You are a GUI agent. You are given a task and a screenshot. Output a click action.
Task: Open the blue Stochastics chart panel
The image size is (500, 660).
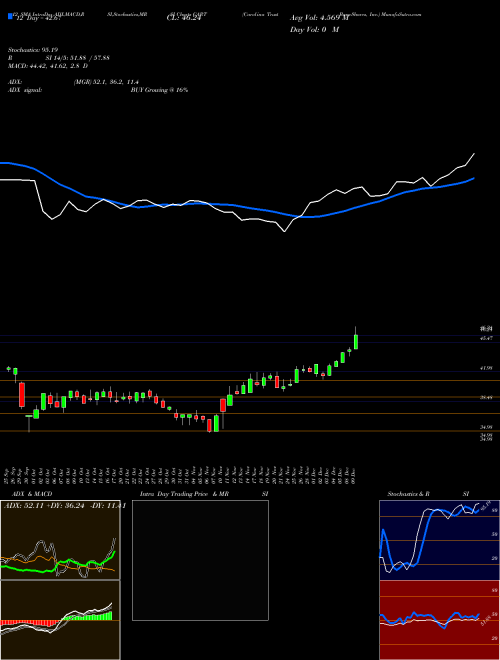[x=439, y=540]
